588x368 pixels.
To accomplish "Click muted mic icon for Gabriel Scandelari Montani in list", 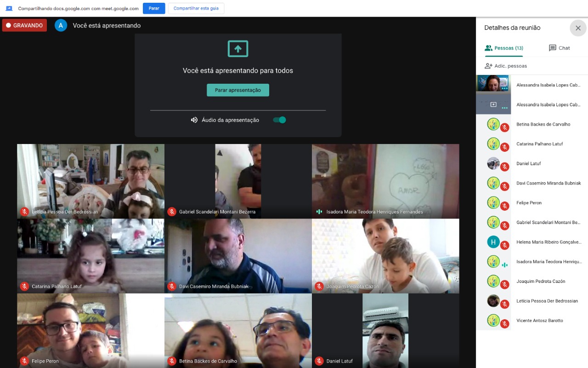I will 505,225.
